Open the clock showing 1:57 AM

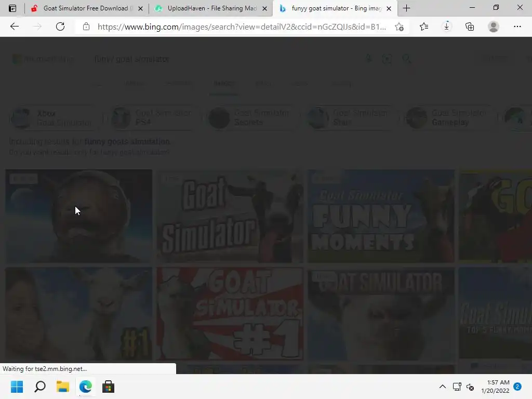[x=495, y=387]
